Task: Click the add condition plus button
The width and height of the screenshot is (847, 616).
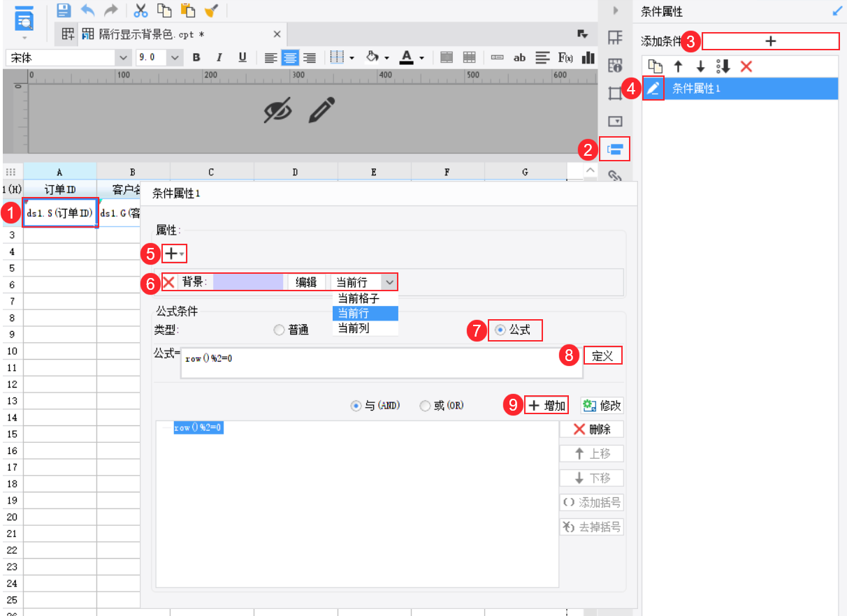Action: tap(770, 41)
